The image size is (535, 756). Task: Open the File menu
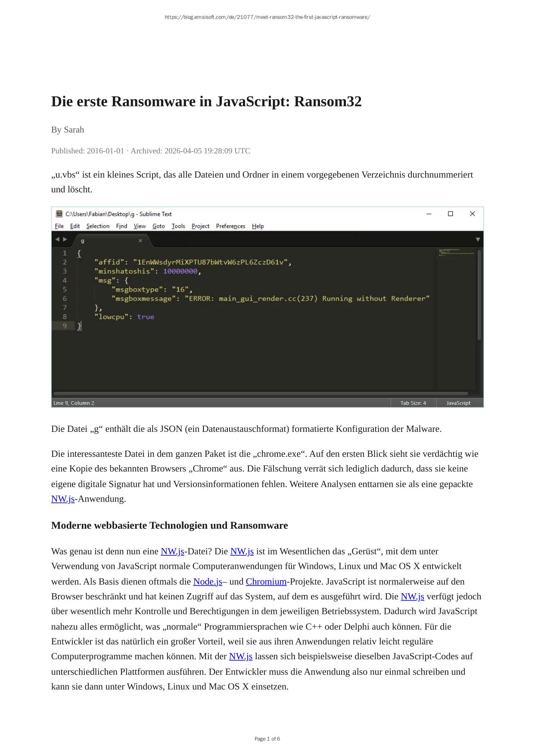59,226
